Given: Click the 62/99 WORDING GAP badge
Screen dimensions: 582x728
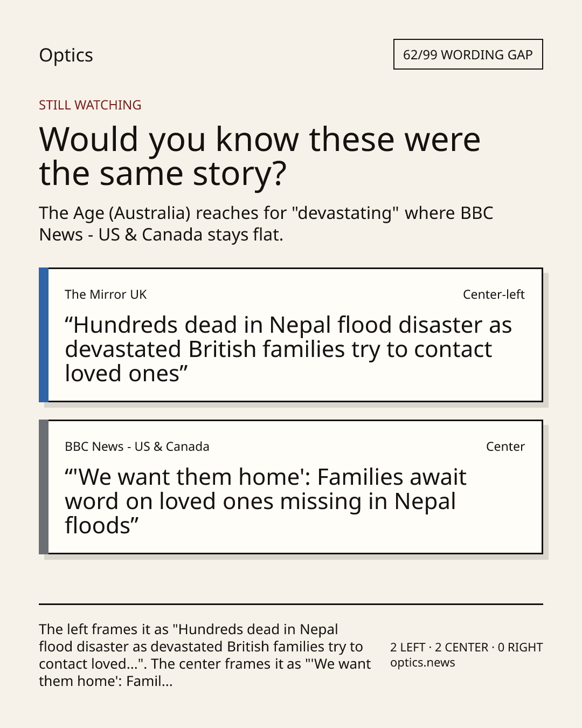Looking at the screenshot, I should click(x=468, y=54).
